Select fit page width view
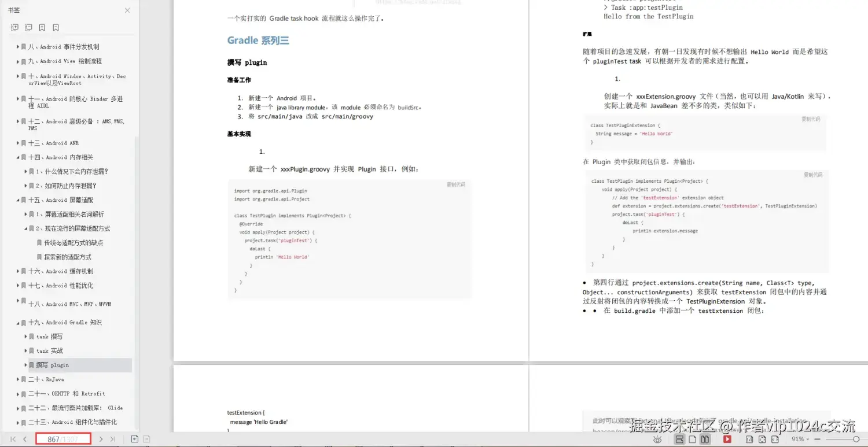Image resolution: width=868 pixels, height=447 pixels. (x=775, y=439)
